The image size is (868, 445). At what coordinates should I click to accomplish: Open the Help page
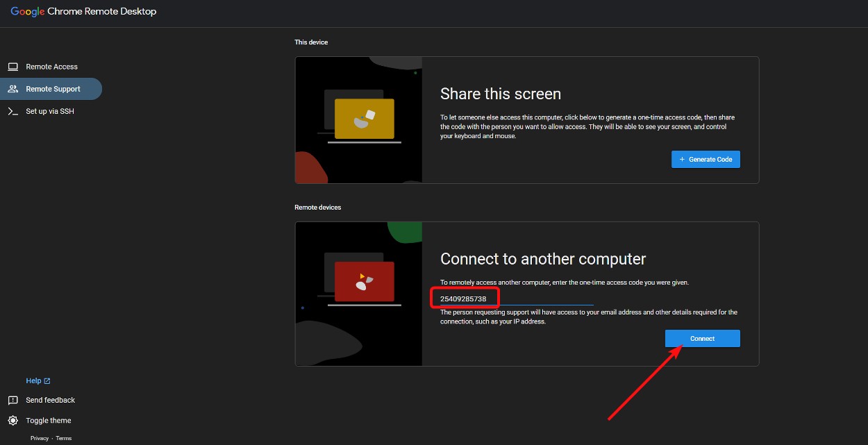[33, 380]
